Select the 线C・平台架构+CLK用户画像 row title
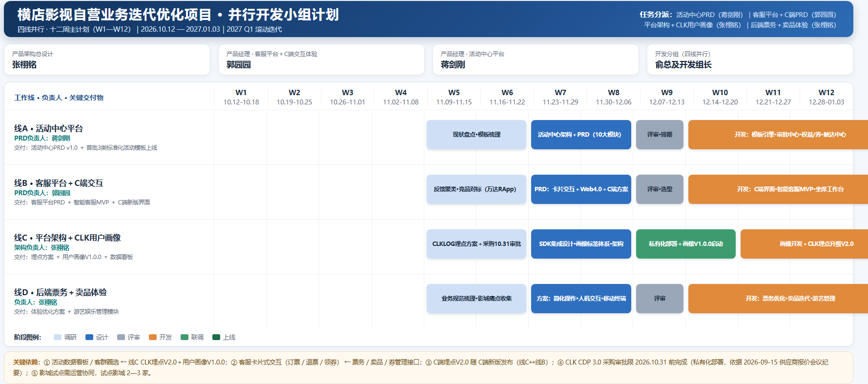The width and height of the screenshot is (868, 384). (67, 238)
